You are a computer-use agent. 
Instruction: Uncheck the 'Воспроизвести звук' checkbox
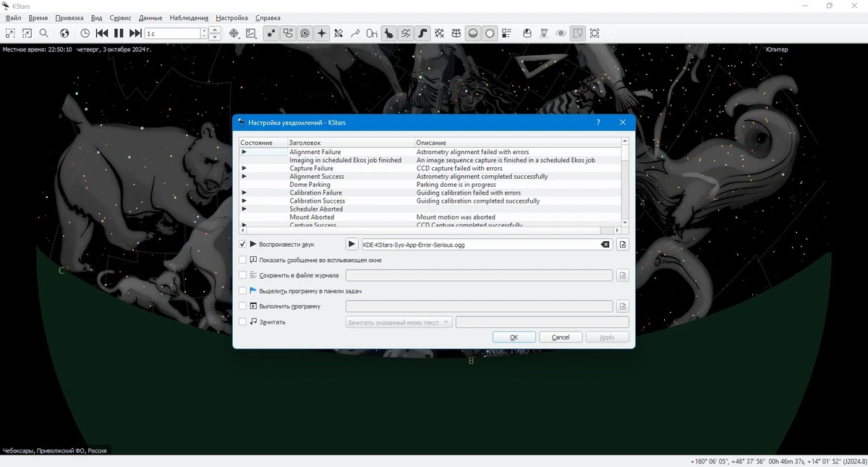tap(242, 245)
